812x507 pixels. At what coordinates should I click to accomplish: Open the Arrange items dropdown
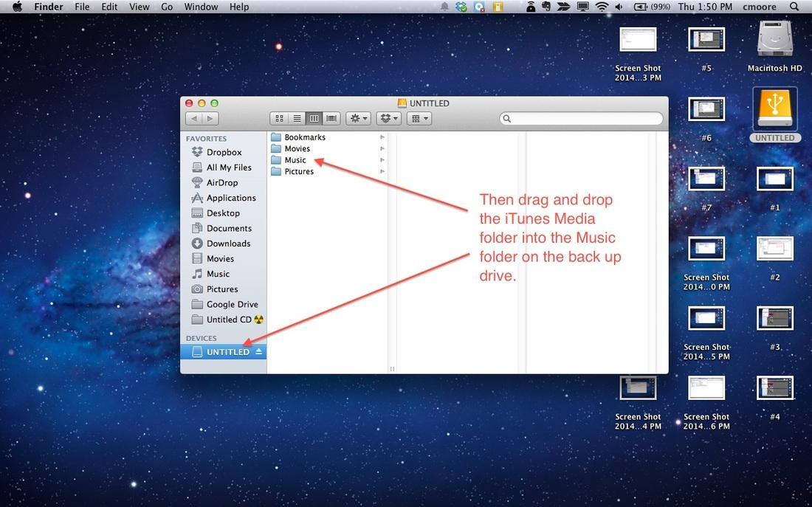coord(419,119)
